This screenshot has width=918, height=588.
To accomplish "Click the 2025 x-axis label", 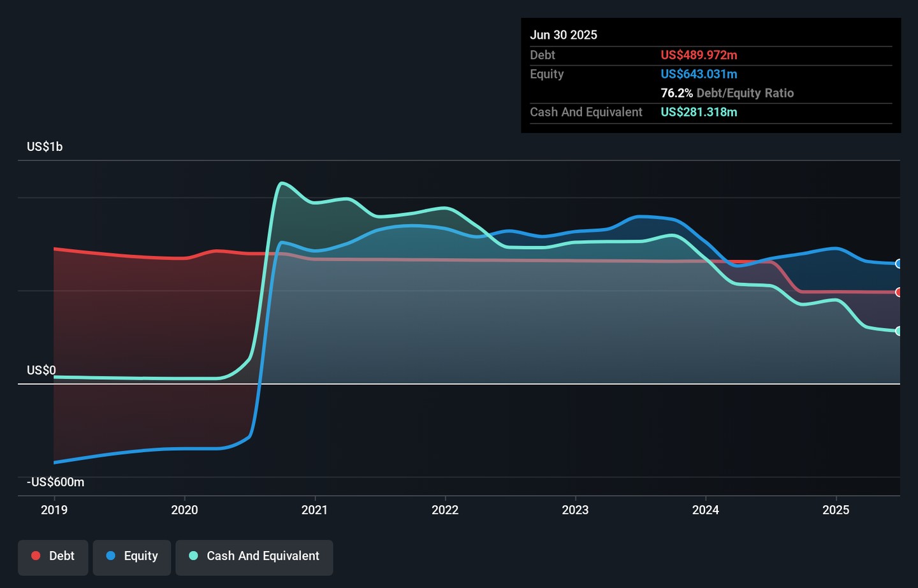I will [x=836, y=510].
